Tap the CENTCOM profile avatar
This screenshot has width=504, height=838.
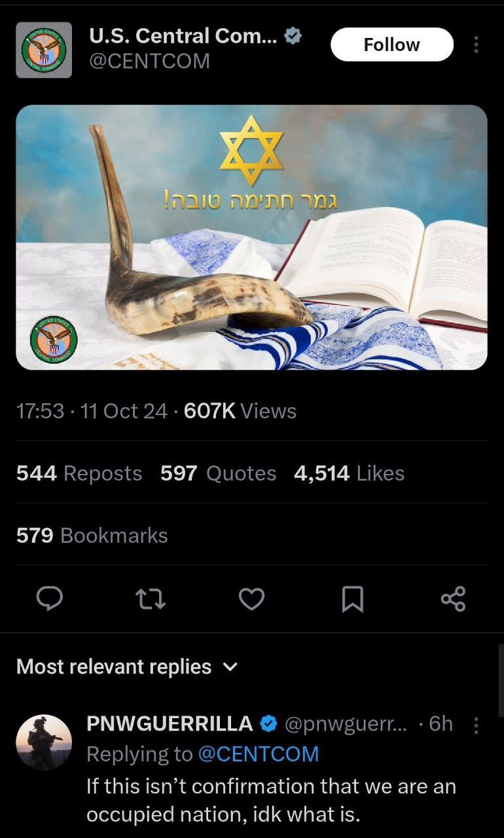coord(44,50)
